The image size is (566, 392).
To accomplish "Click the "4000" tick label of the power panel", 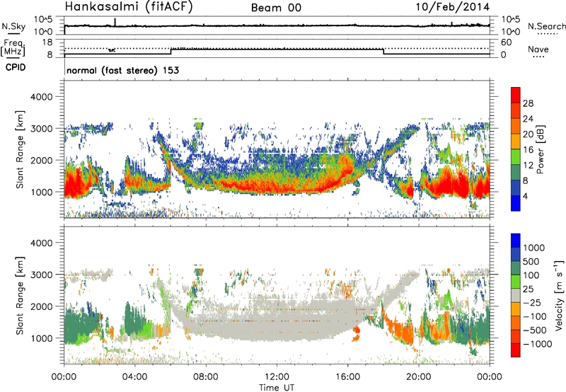I will (x=41, y=97).
